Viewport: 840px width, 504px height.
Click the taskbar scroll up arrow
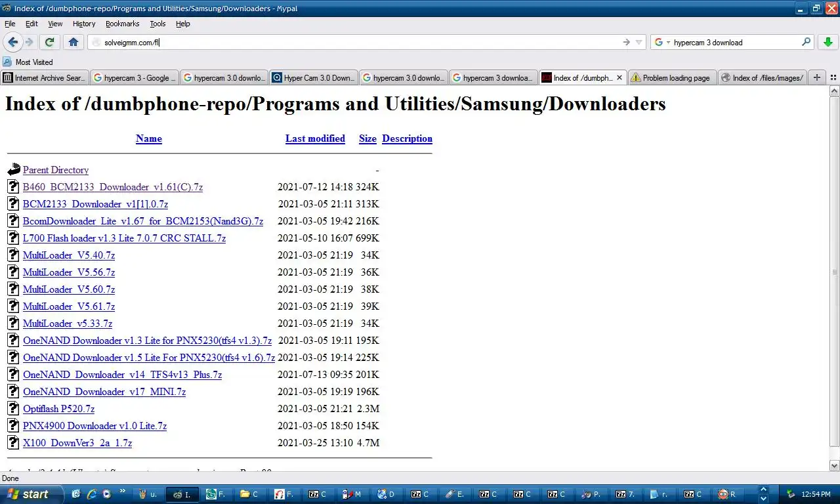763,490
